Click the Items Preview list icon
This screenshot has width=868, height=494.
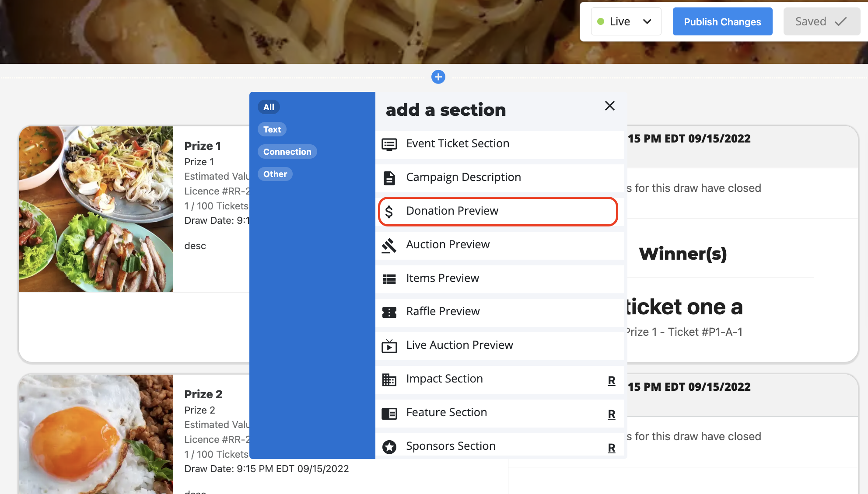(389, 279)
